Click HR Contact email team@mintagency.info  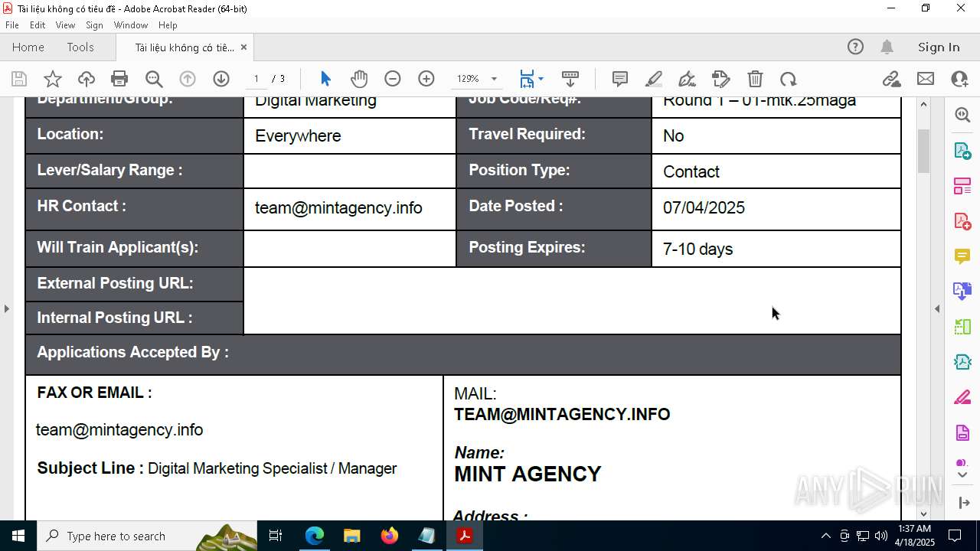click(x=338, y=207)
